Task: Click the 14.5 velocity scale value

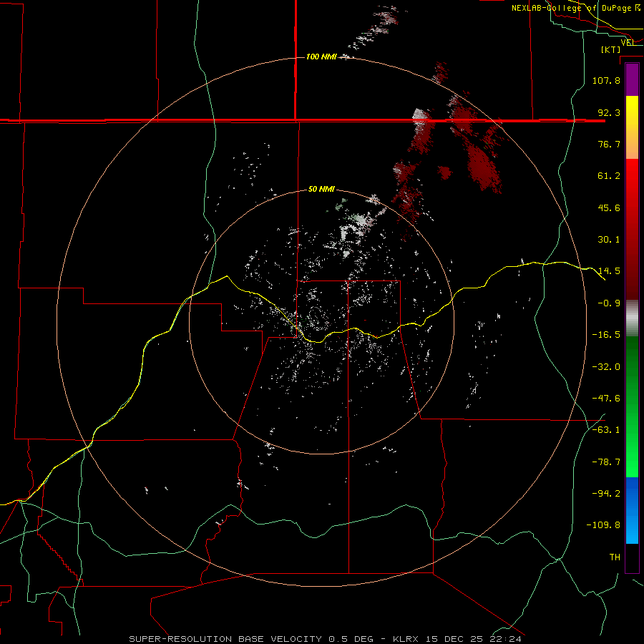Action: [609, 271]
